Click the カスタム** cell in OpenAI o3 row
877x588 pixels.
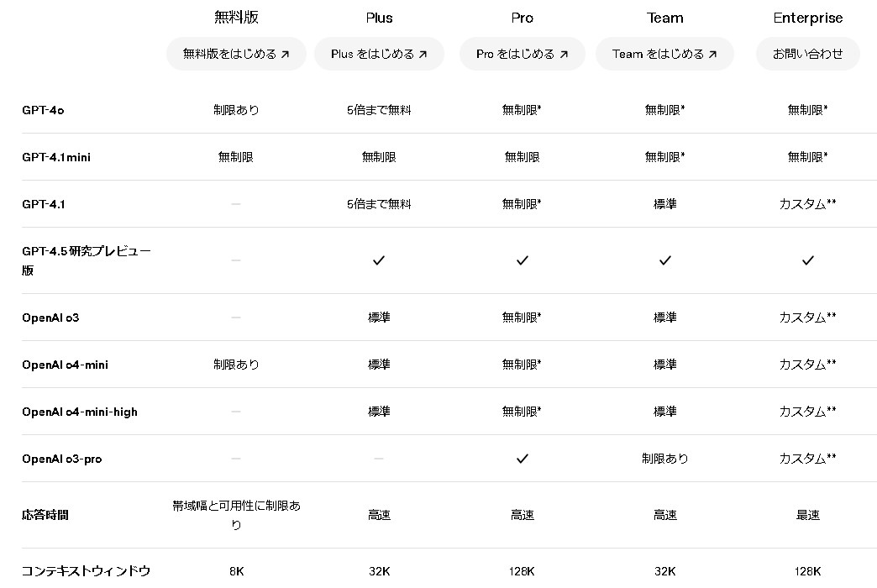pyautogui.click(x=807, y=318)
